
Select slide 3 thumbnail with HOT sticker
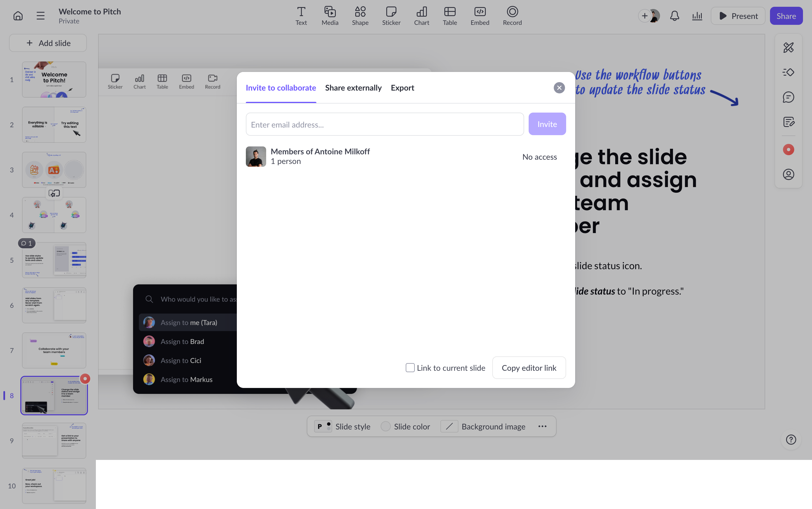click(54, 170)
